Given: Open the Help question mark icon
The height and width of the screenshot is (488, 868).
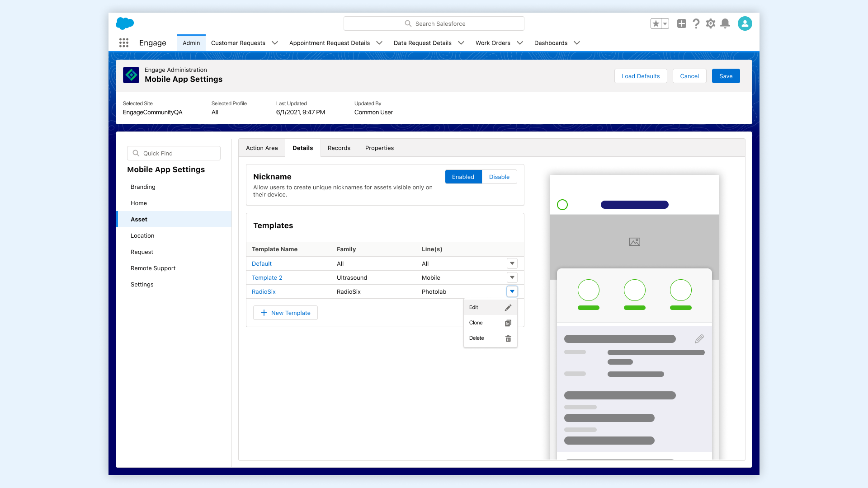Looking at the screenshot, I should (x=696, y=23).
